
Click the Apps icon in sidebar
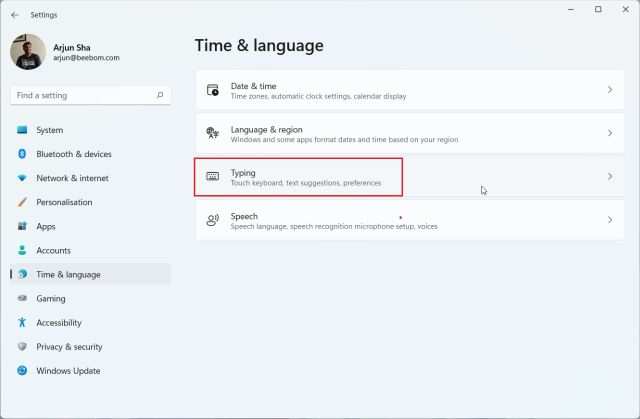22,226
